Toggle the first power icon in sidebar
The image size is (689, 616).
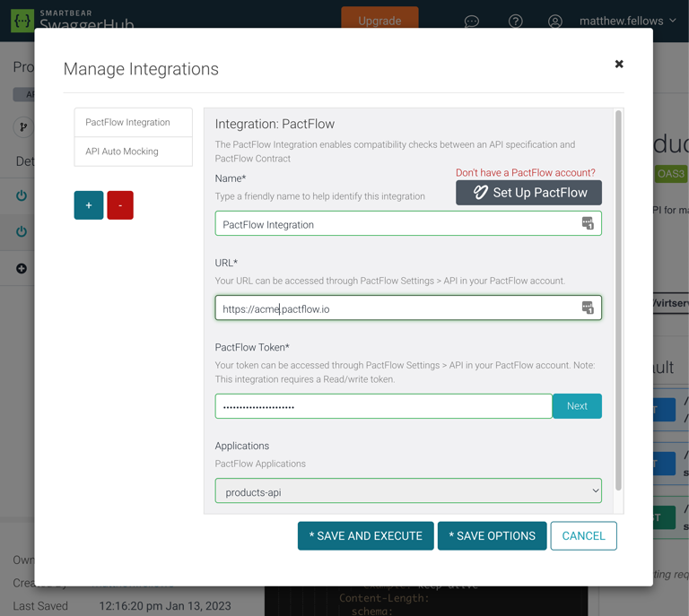pos(22,195)
